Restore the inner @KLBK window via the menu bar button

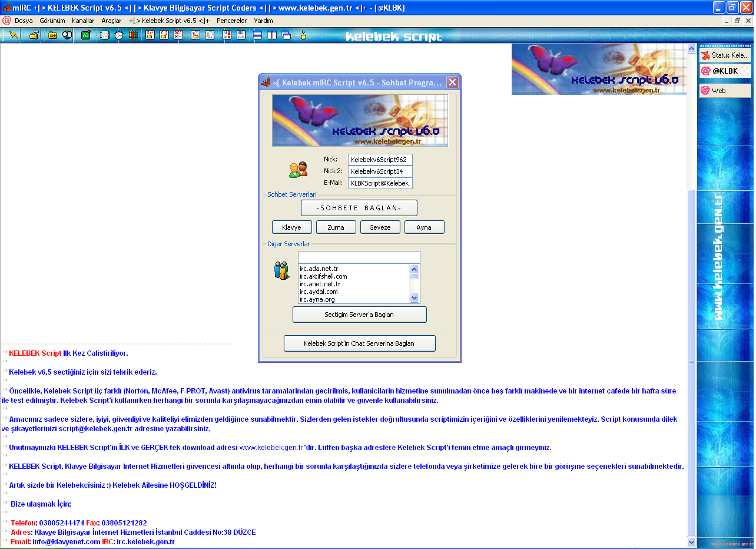(x=737, y=21)
